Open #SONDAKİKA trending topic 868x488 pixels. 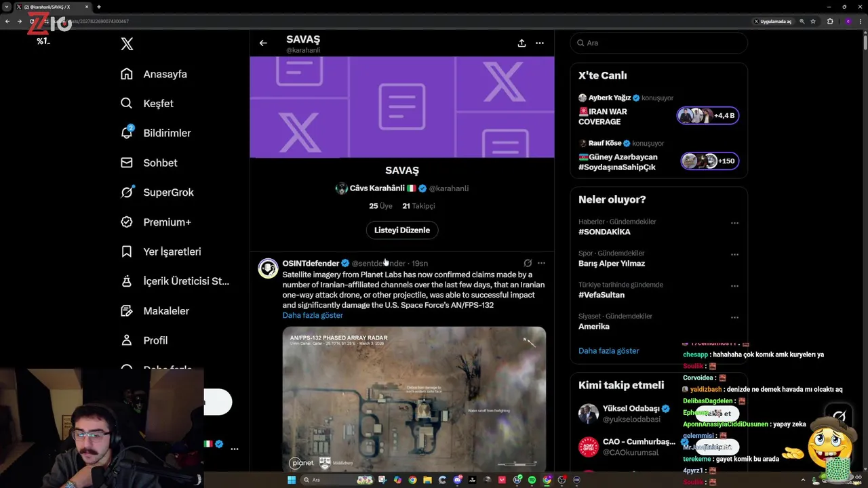(604, 232)
